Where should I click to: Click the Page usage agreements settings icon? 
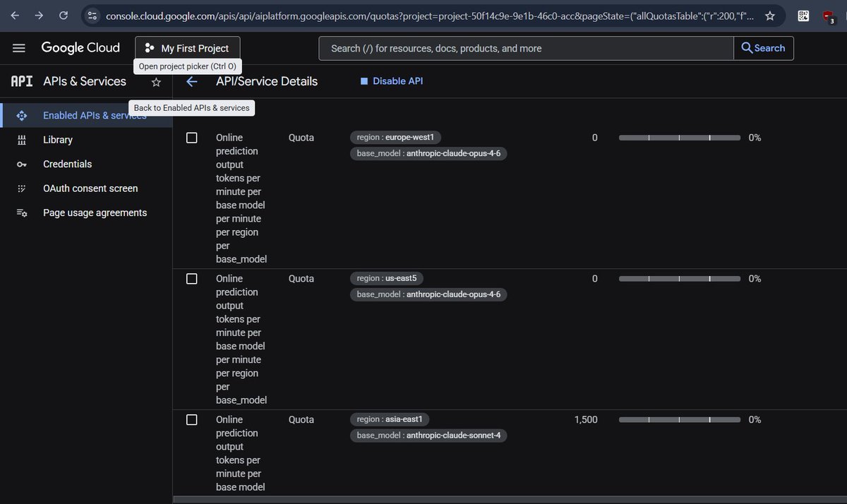tap(21, 212)
